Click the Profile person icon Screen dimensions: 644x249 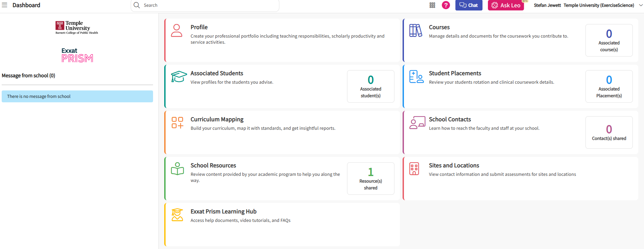[x=176, y=30]
